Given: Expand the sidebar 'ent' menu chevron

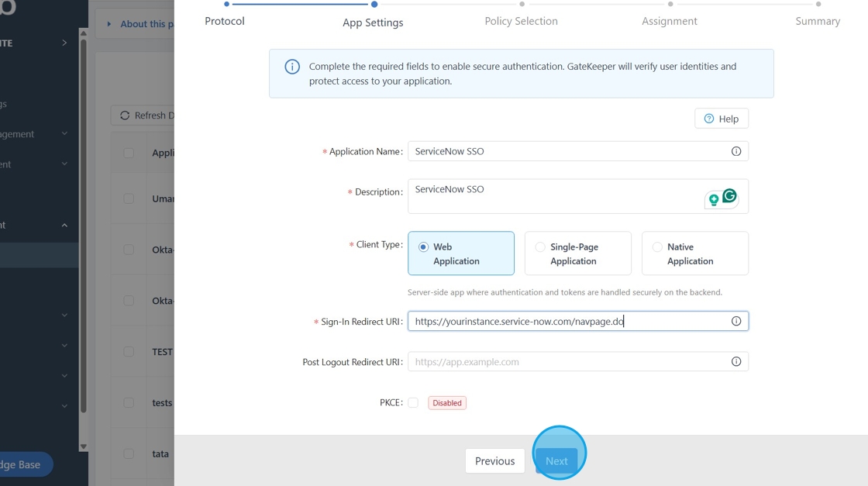Looking at the screenshot, I should 64,164.
